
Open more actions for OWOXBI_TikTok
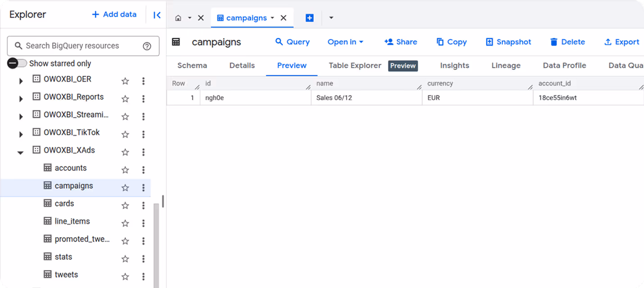143,134
